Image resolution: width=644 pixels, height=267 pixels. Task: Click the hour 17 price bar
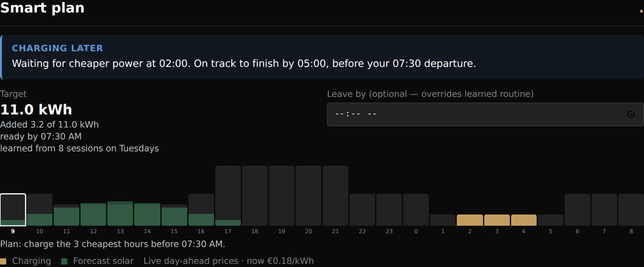pyautogui.click(x=228, y=196)
